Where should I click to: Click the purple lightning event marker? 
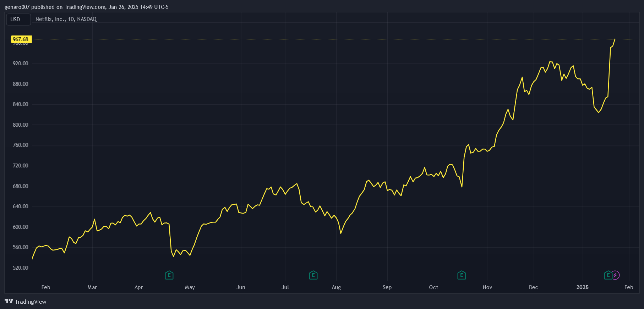click(615, 275)
